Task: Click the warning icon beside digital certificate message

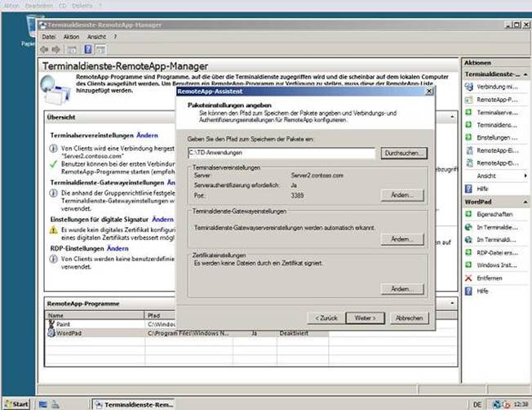Action: 53,230
